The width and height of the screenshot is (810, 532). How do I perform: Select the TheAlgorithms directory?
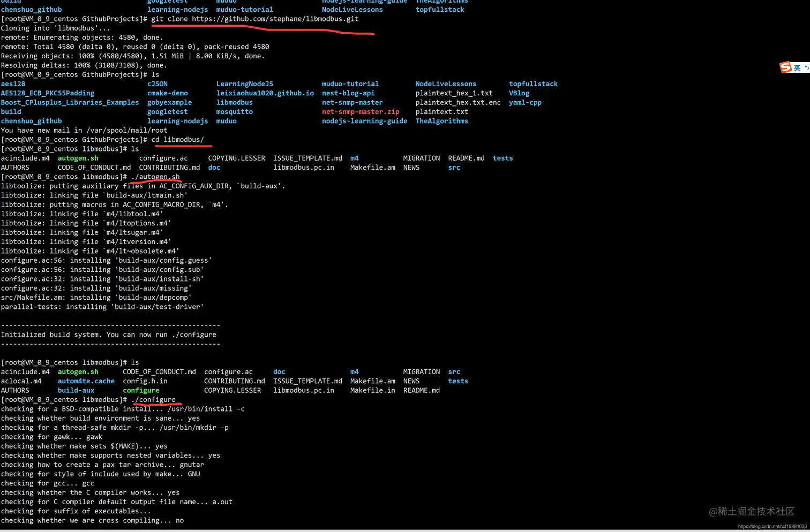tap(441, 121)
